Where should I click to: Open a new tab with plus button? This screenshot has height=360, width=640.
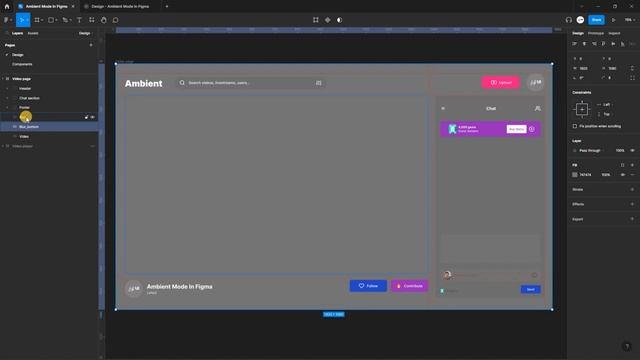pos(167,7)
